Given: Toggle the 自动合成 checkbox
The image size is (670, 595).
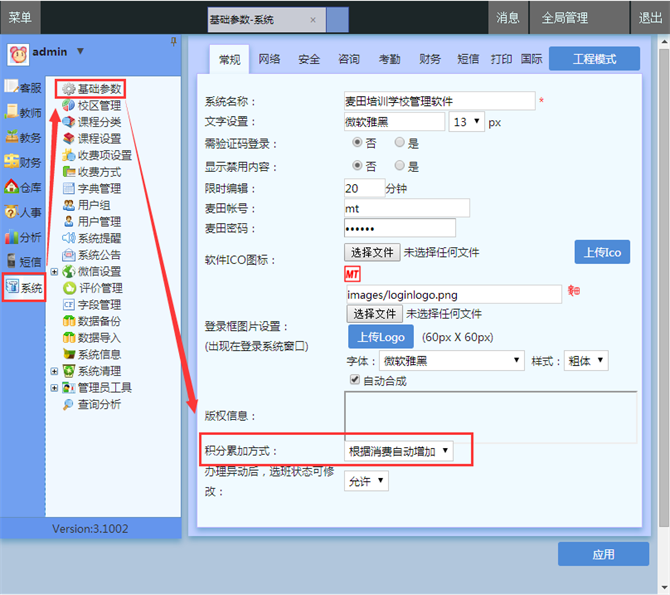Looking at the screenshot, I should (355, 380).
